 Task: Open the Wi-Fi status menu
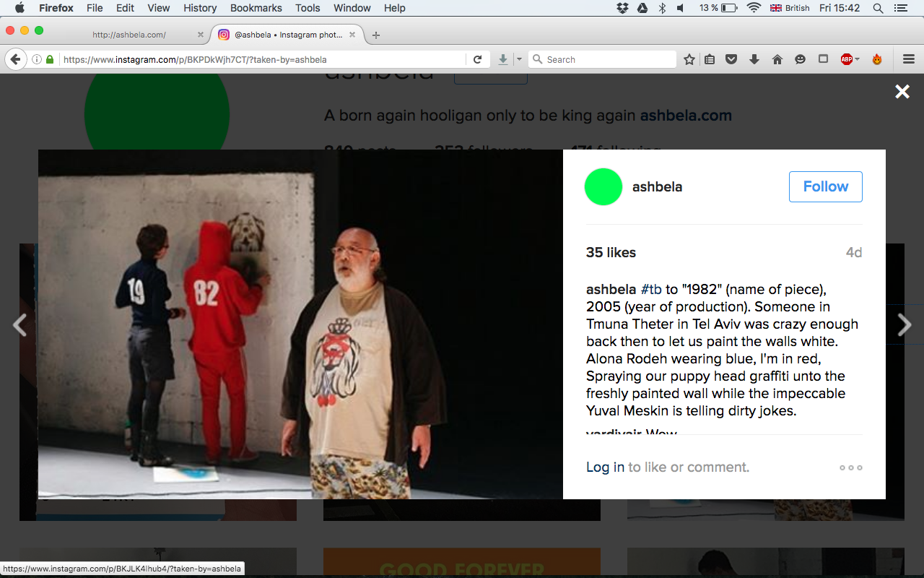[754, 8]
